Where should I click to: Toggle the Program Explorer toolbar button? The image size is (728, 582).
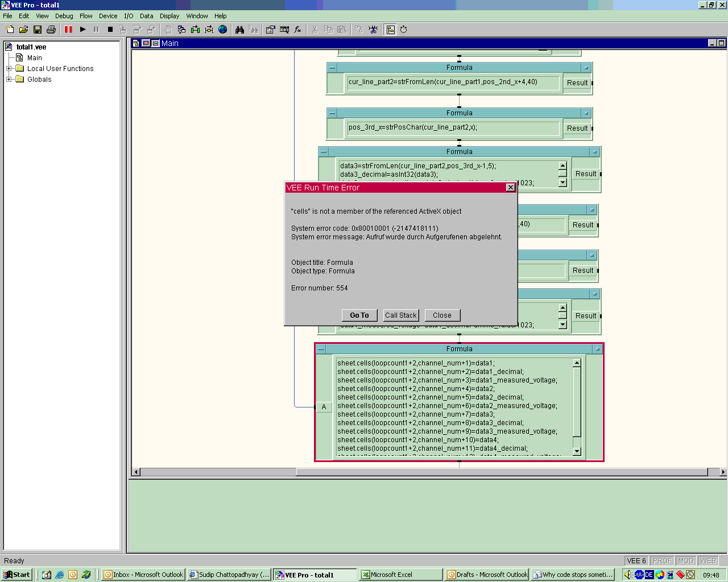tap(391, 30)
